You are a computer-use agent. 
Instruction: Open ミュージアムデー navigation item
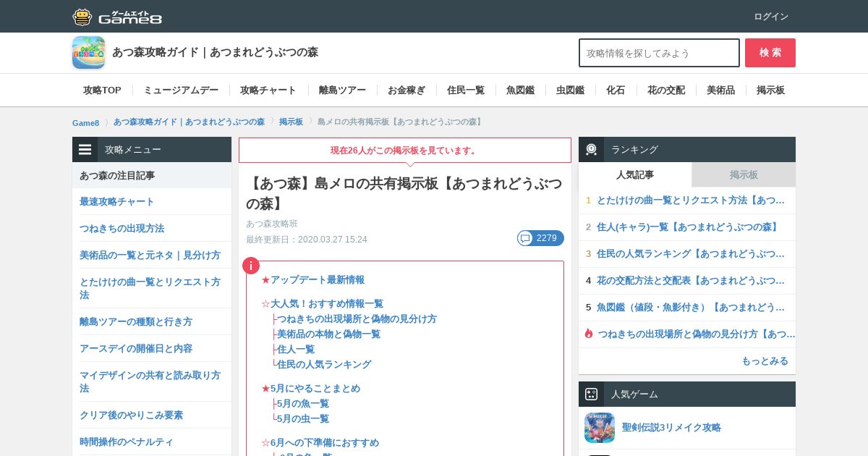pos(181,90)
